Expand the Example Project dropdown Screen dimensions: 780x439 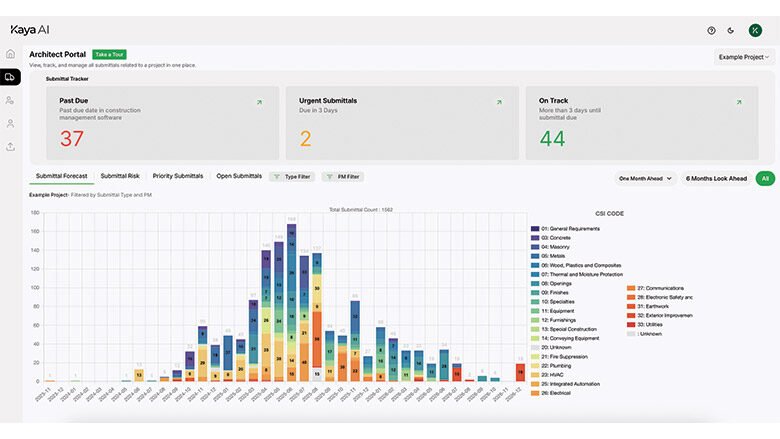click(744, 57)
